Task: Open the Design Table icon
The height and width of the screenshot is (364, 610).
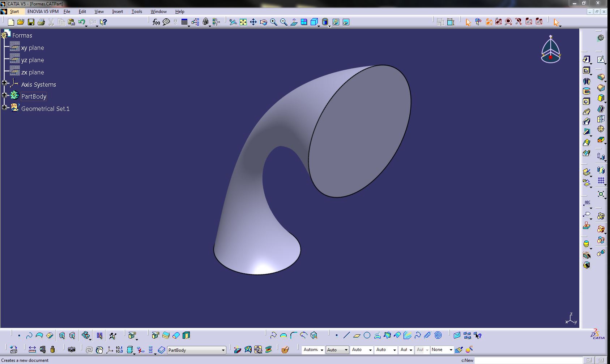Action: coord(184,22)
